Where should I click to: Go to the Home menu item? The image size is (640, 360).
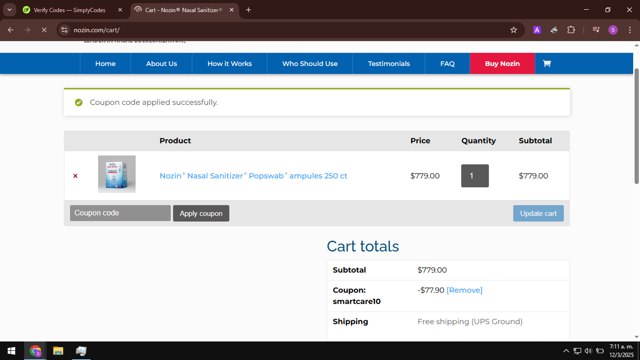[105, 64]
